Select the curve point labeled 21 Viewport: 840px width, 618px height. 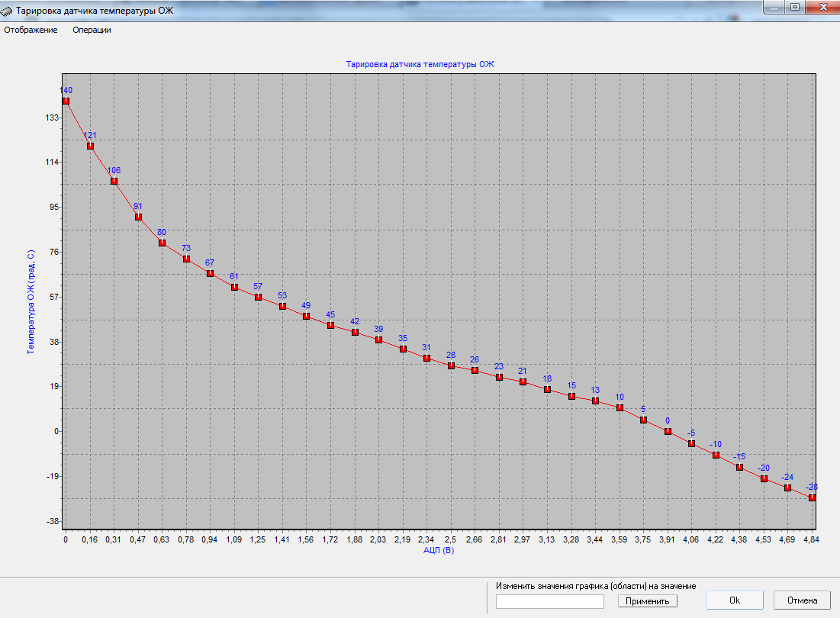(x=523, y=381)
